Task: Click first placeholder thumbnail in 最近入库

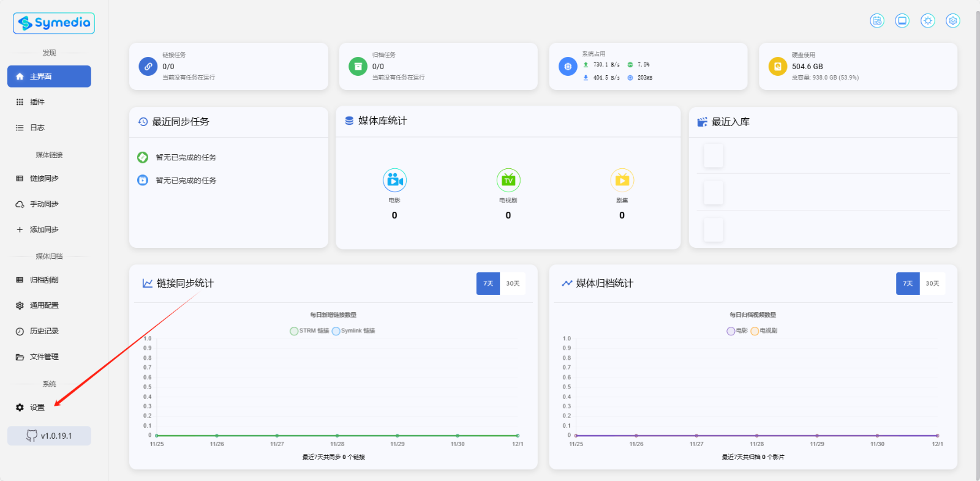Action: [714, 155]
